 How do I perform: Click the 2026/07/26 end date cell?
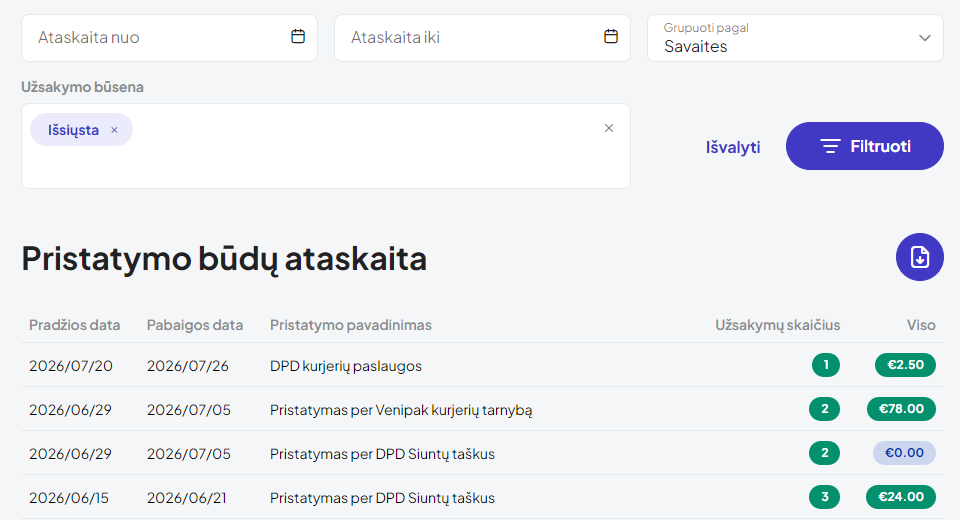point(187,366)
